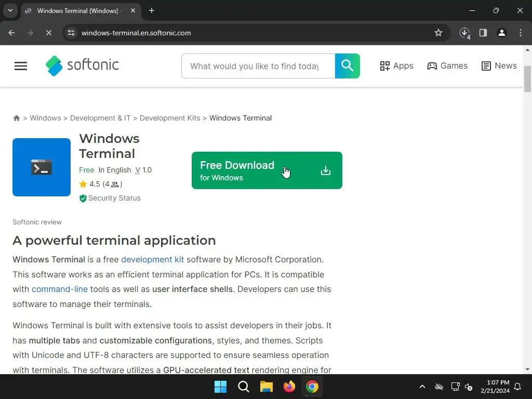This screenshot has width=532, height=399.
Task: Open the News section
Action: pyautogui.click(x=499, y=66)
